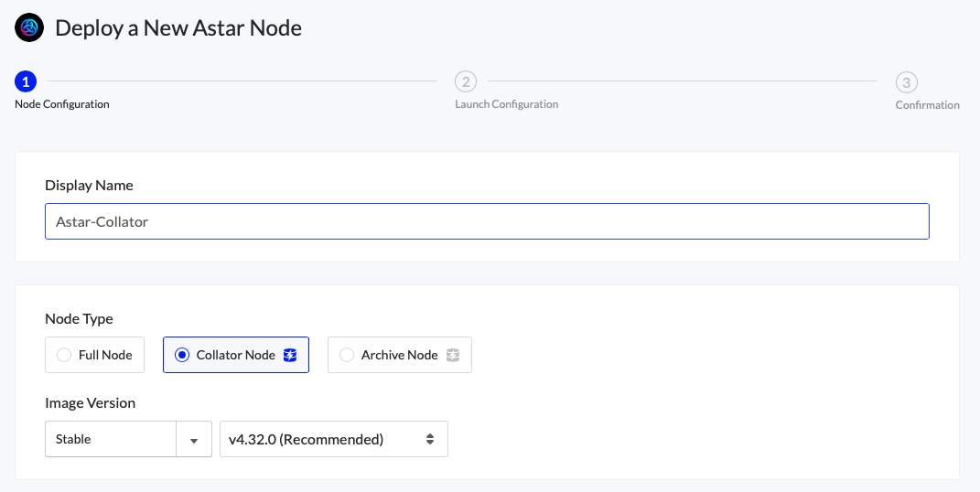
Task: Open the Stable image channel dropdown
Action: pos(110,439)
